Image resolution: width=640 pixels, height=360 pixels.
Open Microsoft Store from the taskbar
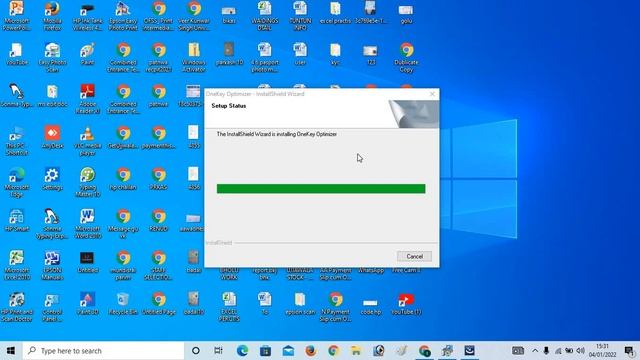265,351
